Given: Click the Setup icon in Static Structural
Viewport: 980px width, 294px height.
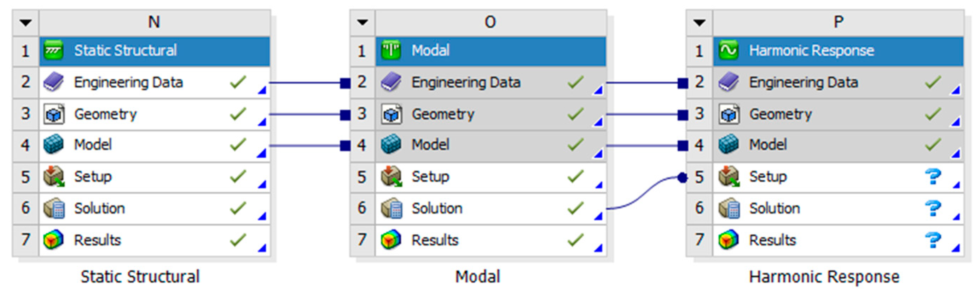Looking at the screenshot, I should 54,177.
